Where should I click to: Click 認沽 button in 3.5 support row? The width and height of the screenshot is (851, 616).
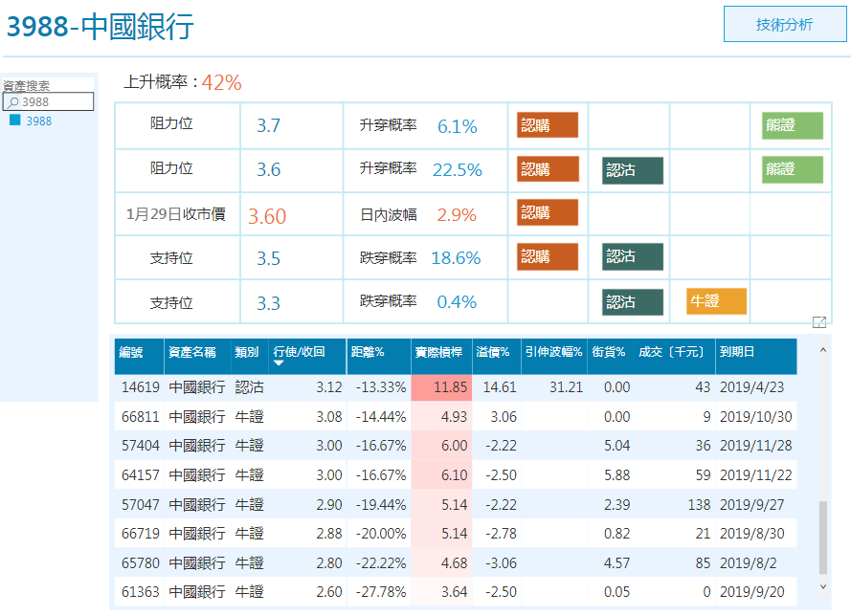pyautogui.click(x=633, y=256)
